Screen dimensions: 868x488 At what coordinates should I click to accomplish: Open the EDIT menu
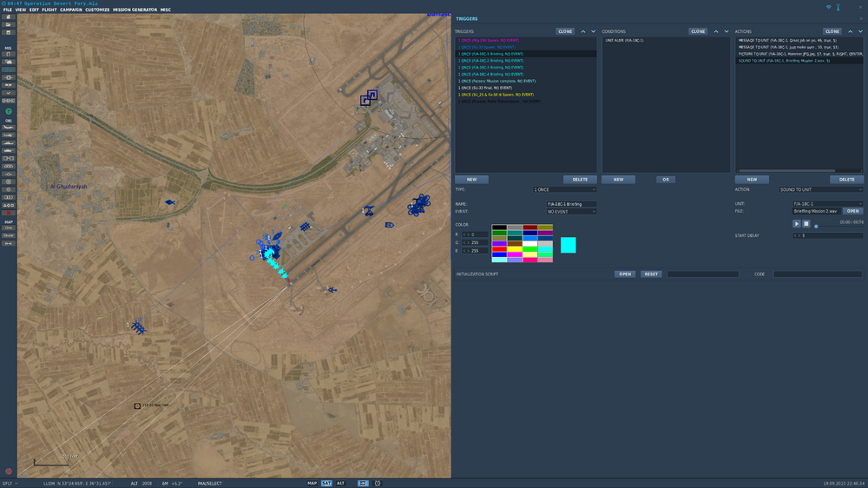point(35,10)
